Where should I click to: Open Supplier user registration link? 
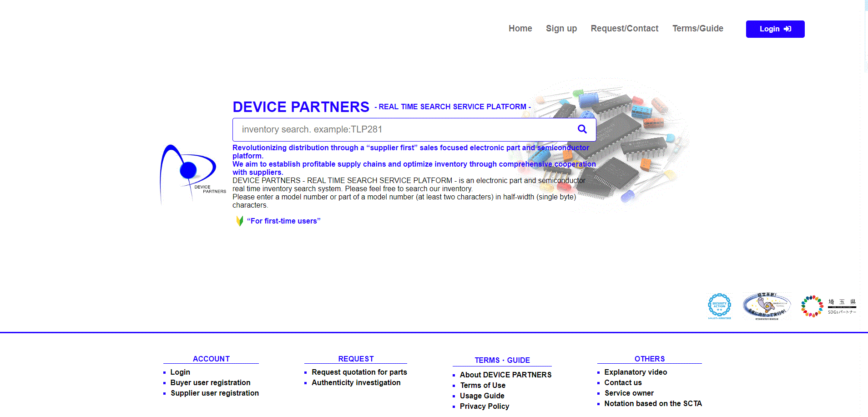tap(215, 393)
